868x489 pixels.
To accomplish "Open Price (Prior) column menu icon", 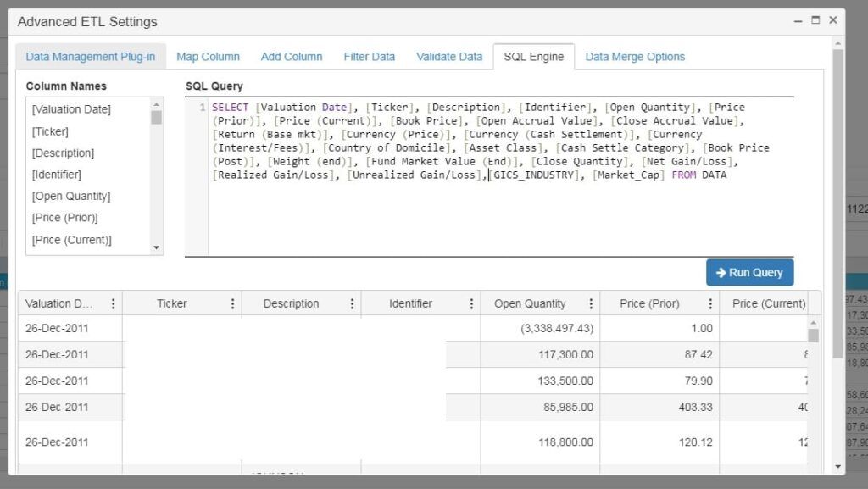I will pyautogui.click(x=710, y=303).
